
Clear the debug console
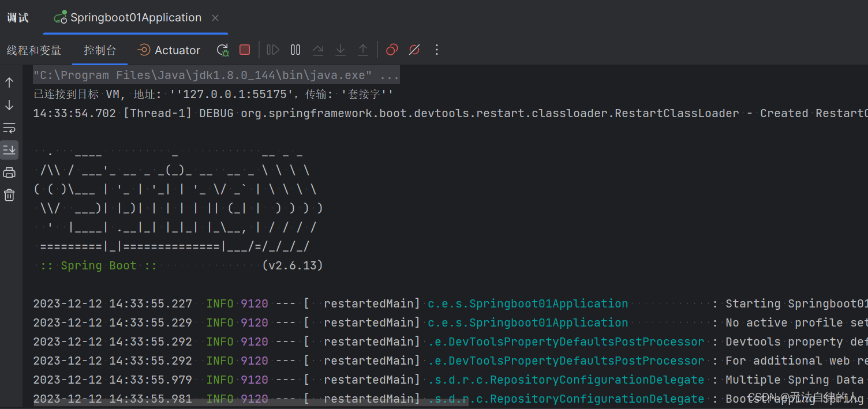coord(9,194)
